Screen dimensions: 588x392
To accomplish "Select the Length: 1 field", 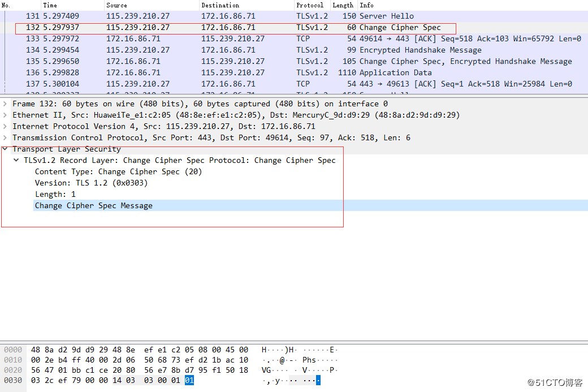I will coord(55,195).
